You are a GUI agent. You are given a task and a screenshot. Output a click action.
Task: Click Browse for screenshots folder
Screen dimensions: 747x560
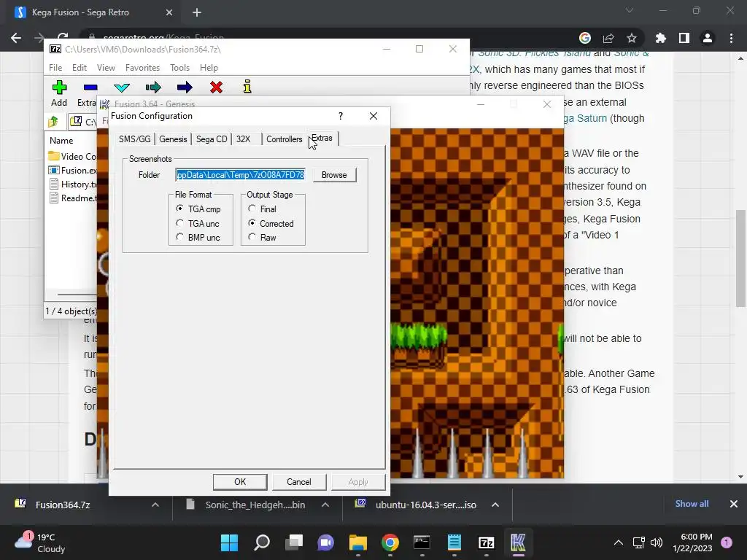point(334,175)
